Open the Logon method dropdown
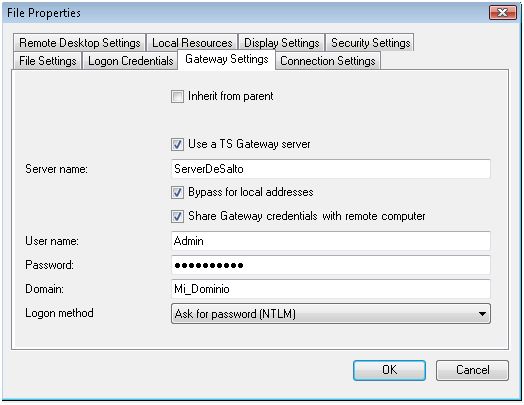This screenshot has height=405, width=524. [331, 313]
